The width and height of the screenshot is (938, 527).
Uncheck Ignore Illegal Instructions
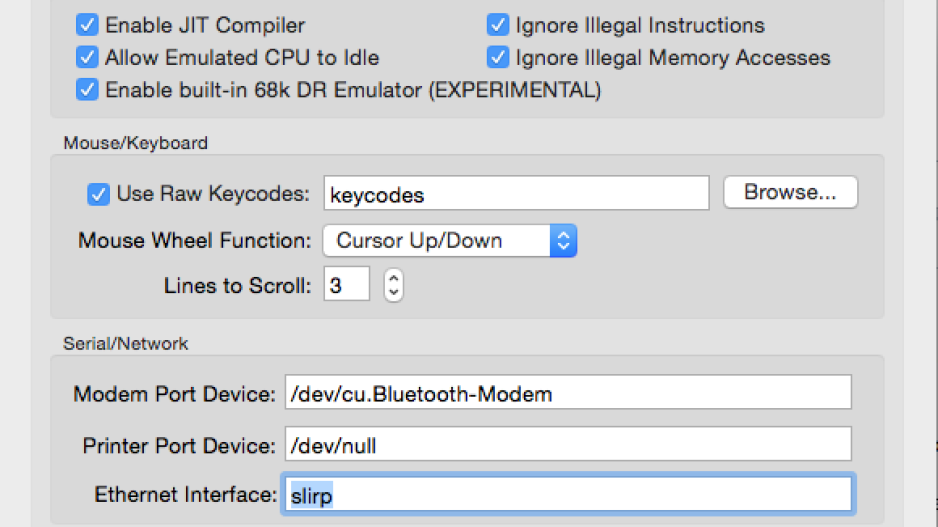tap(498, 25)
